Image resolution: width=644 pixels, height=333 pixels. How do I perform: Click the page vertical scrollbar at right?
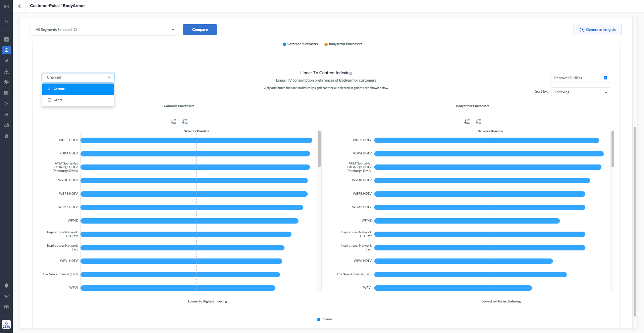(635, 222)
